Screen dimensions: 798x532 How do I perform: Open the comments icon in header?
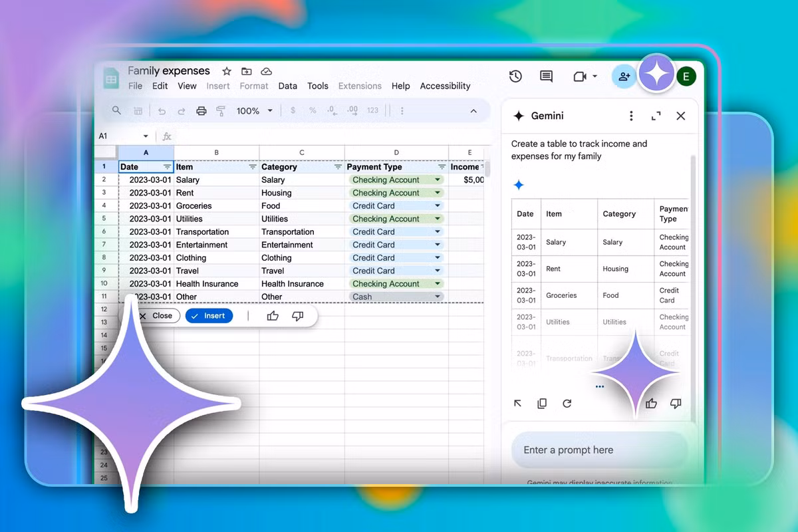[x=546, y=76]
